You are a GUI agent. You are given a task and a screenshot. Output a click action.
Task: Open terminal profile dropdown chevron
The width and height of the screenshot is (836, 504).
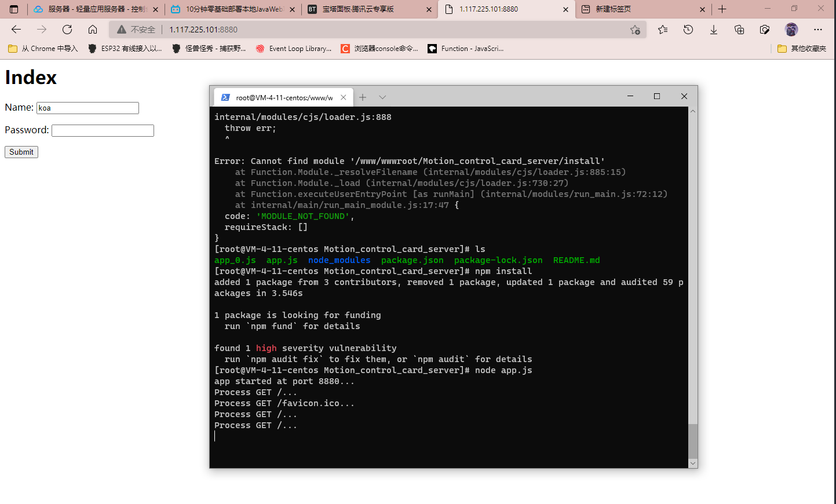[x=382, y=97]
